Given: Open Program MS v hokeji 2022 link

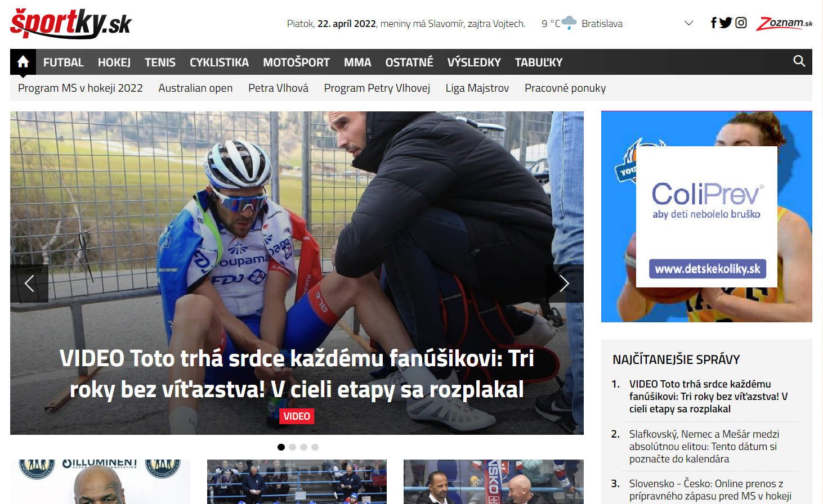Looking at the screenshot, I should (80, 88).
